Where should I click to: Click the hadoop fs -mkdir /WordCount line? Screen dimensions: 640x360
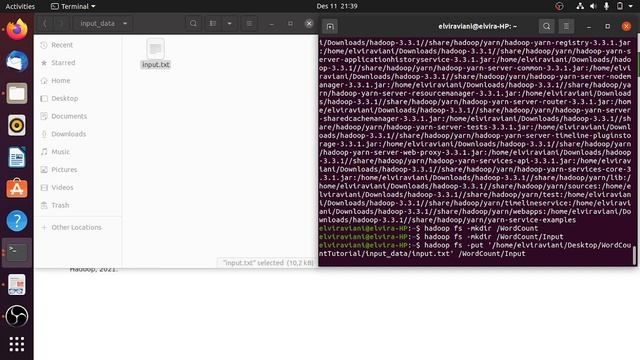click(429, 228)
